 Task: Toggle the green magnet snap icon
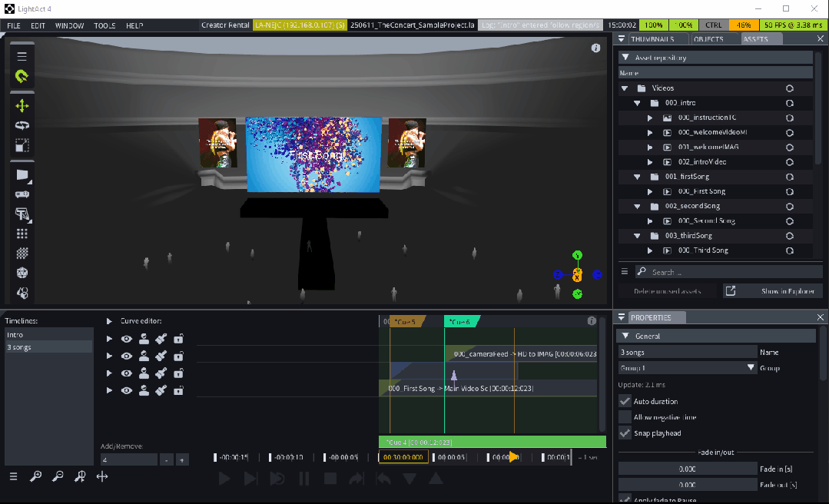click(22, 76)
